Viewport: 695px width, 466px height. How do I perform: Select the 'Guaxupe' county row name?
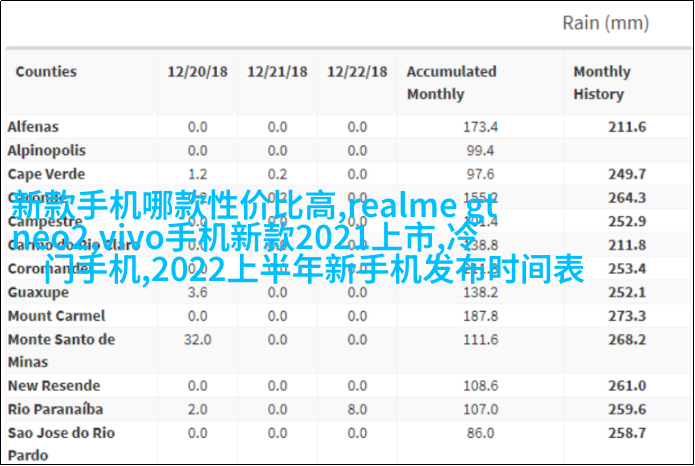38,293
